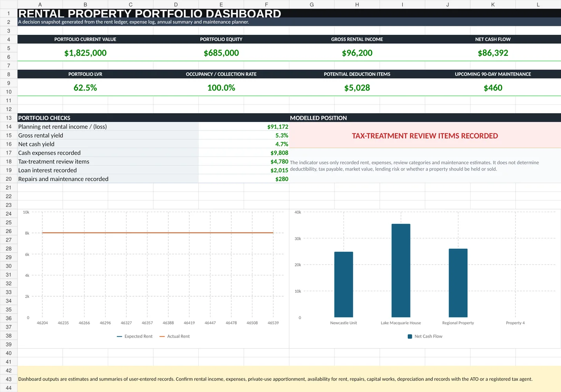Screen dimensions: 561x392
Task: Select column F header
Action: click(267, 5)
